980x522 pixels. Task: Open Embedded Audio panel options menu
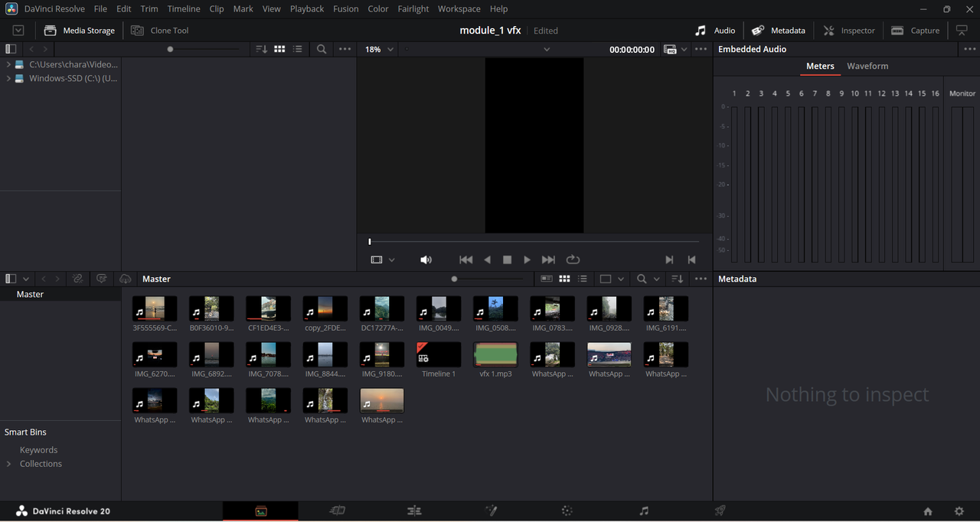click(968, 49)
